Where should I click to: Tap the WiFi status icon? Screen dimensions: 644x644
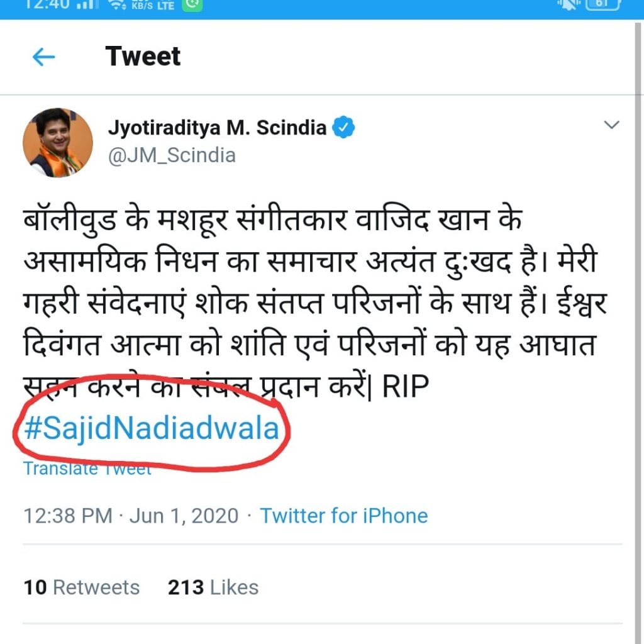point(117,5)
